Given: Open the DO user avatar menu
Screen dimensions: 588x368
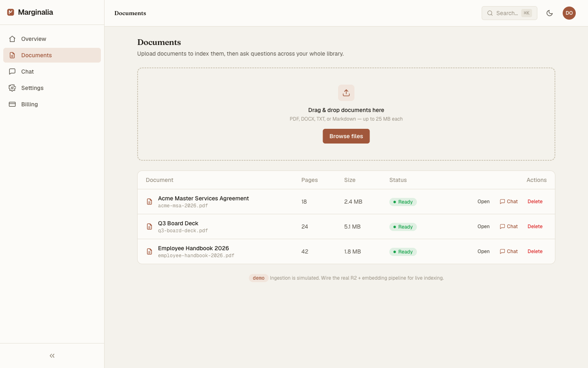Looking at the screenshot, I should tap(569, 13).
